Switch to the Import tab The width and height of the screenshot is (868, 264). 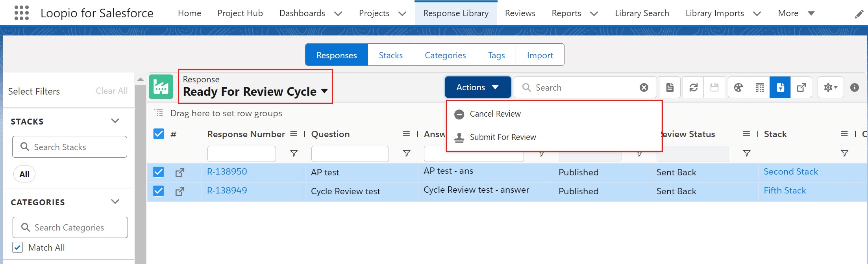540,55
